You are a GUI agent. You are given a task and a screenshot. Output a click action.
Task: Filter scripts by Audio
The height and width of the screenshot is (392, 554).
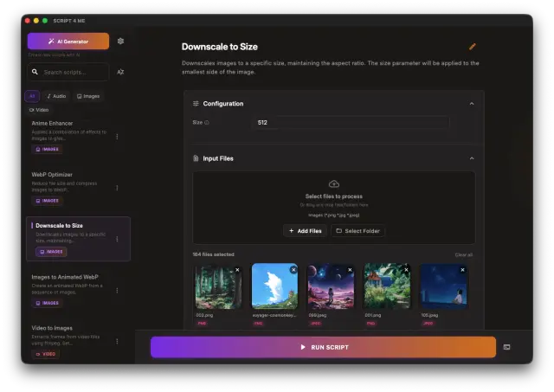(56, 96)
